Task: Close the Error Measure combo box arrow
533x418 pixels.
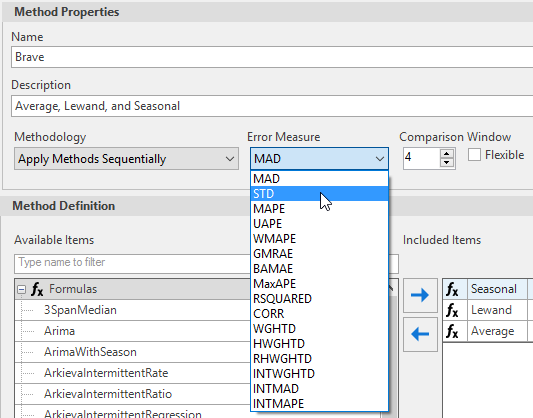Action: click(x=380, y=159)
